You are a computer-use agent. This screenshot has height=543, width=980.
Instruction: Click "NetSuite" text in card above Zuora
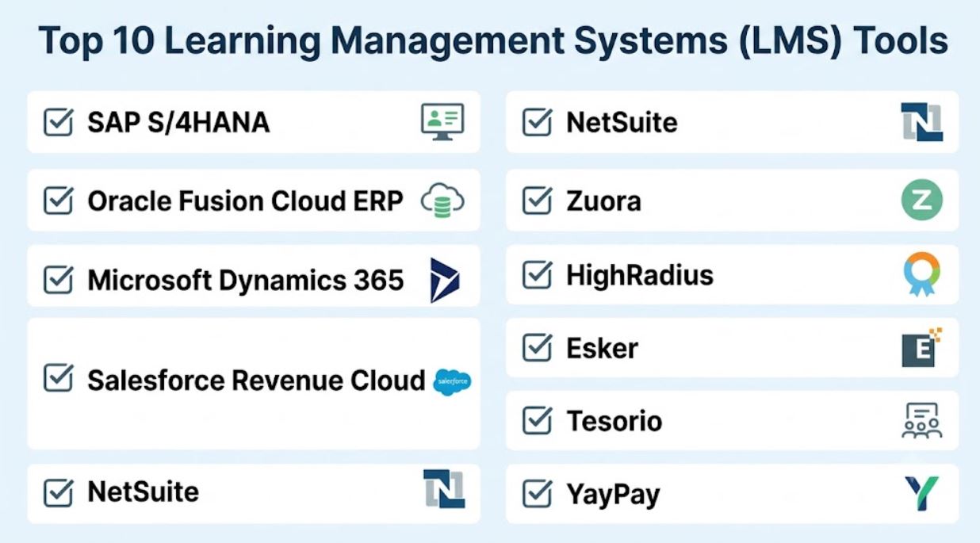coord(622,123)
